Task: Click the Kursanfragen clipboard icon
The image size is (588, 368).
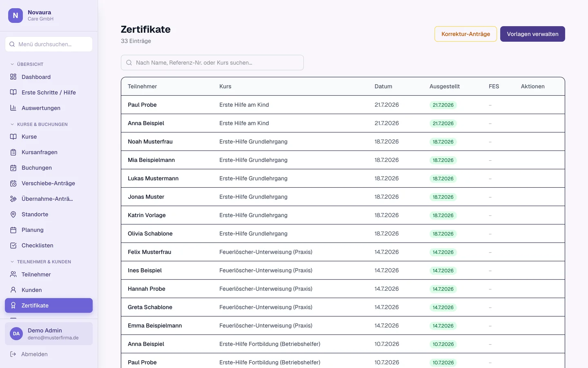Action: [13, 152]
